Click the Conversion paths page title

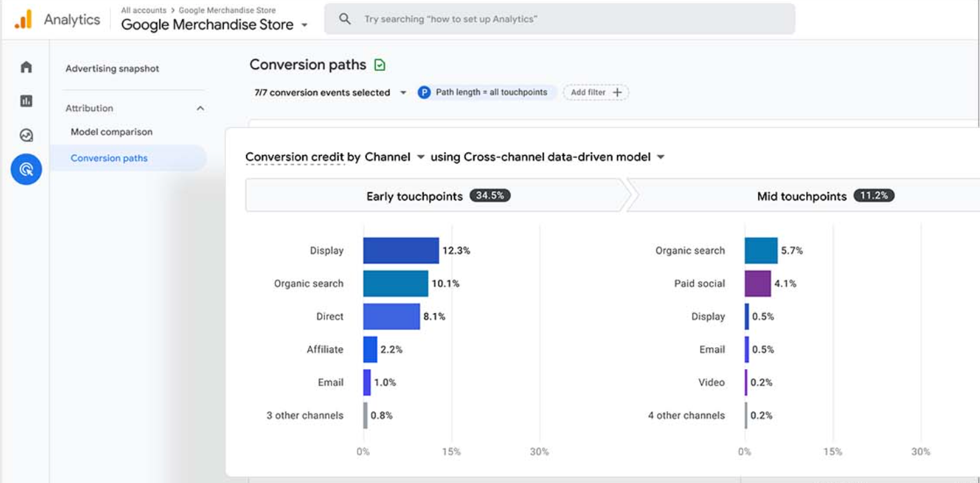tap(308, 65)
